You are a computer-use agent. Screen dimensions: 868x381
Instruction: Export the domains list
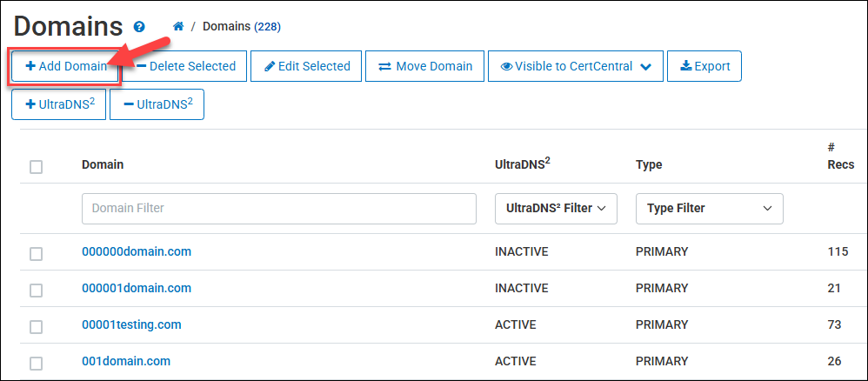704,66
